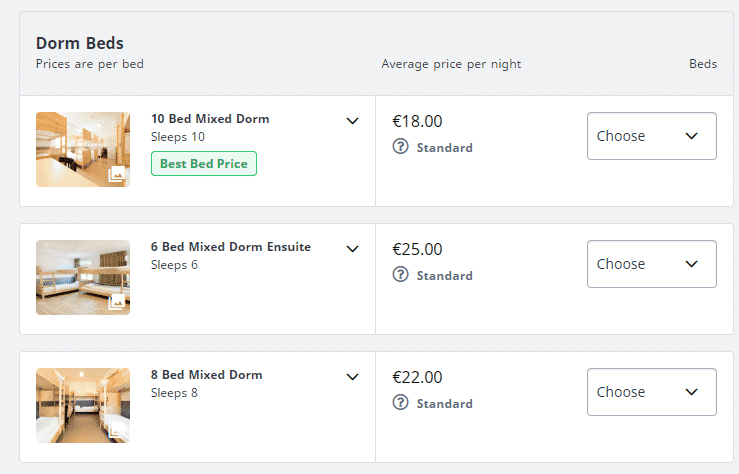Click the 10 Bed Mixed Dorm title
739x474 pixels.
(x=210, y=119)
